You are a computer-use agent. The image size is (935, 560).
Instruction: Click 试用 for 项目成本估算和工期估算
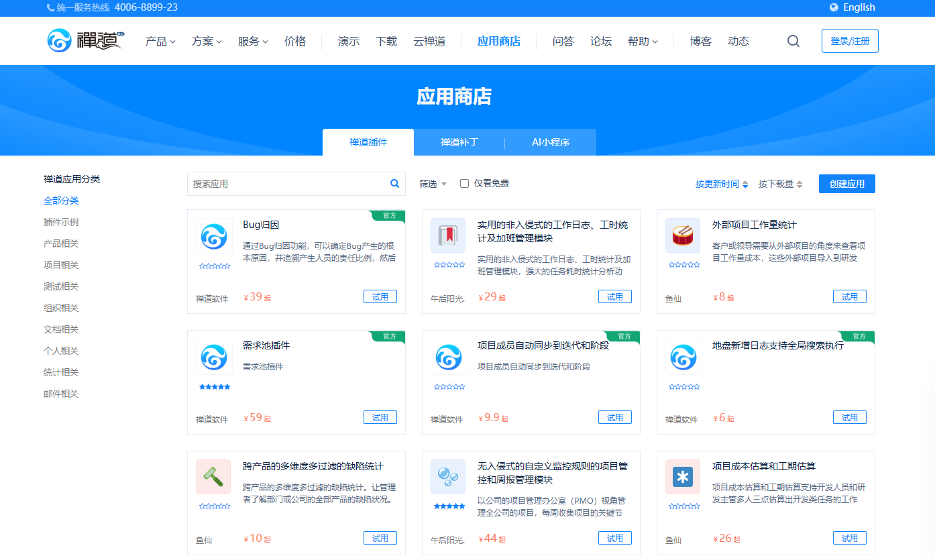pos(850,538)
